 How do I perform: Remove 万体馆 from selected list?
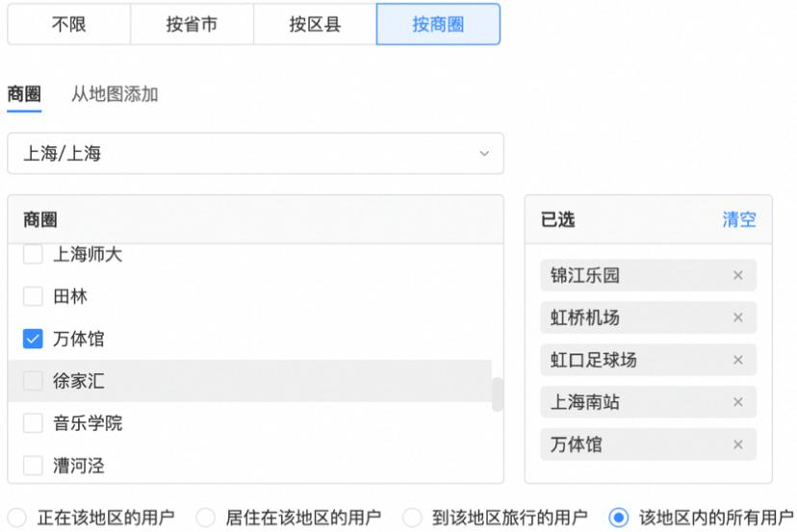tap(738, 444)
